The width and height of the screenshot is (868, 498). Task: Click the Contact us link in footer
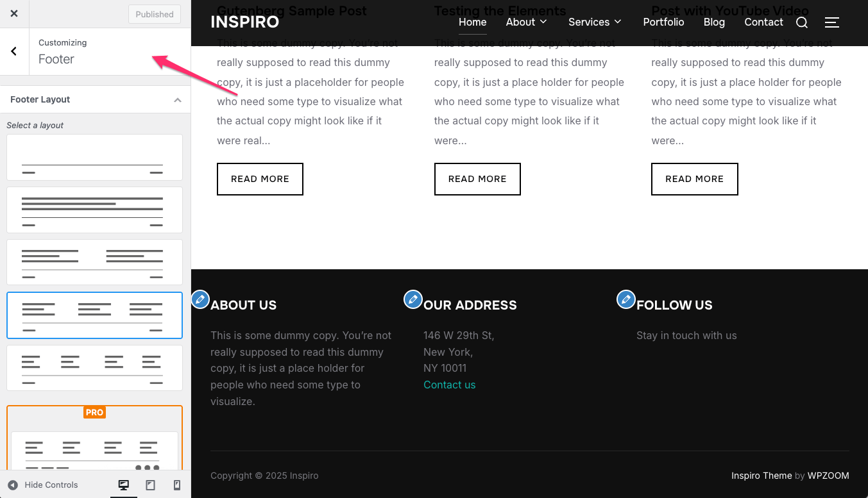[449, 385]
